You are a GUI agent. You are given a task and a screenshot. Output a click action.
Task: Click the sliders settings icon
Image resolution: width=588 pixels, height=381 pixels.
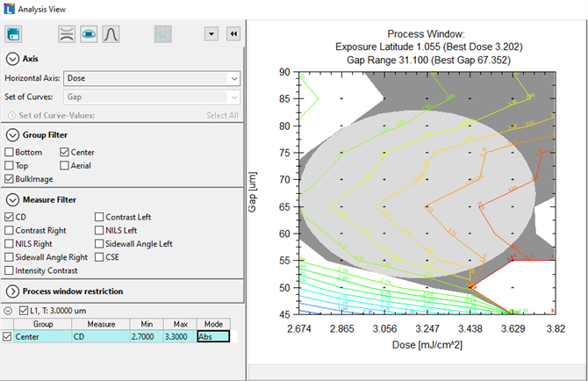click(162, 34)
